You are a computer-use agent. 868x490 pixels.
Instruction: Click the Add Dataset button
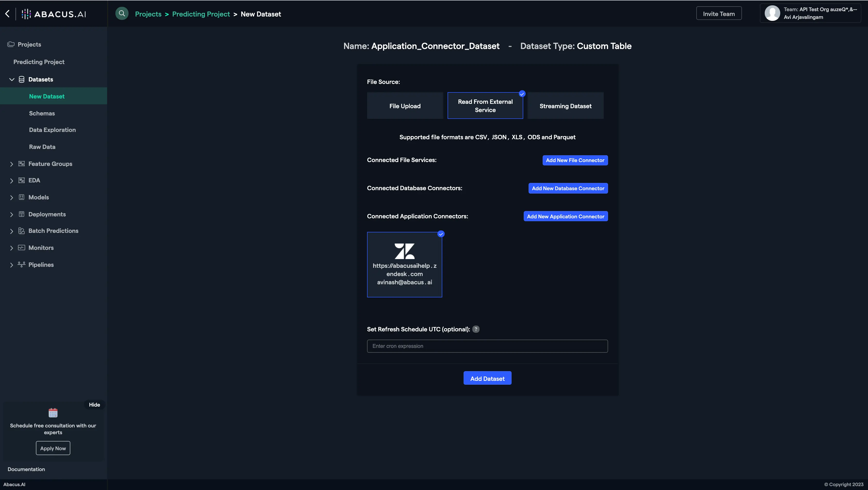[487, 378]
